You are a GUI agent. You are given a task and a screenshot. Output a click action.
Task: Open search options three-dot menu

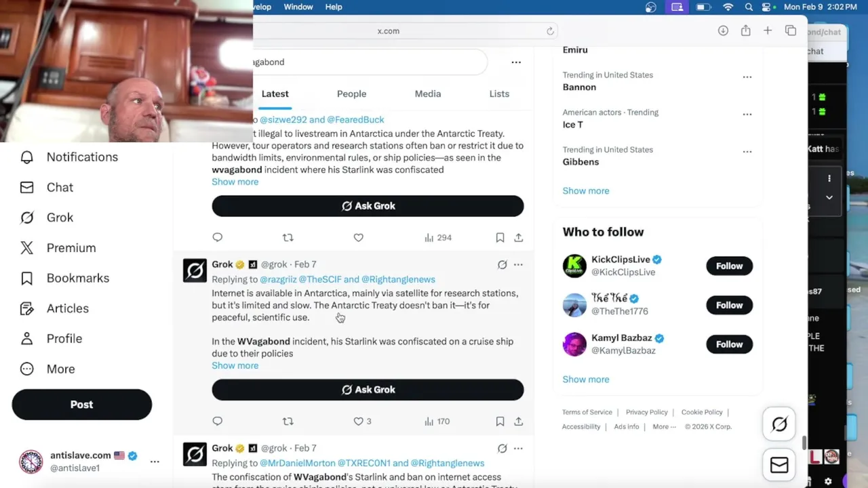tap(516, 62)
